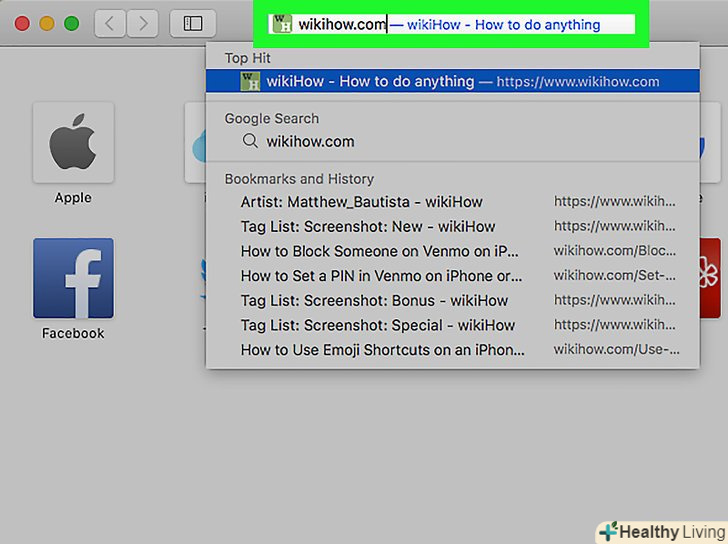The image size is (728, 544).
Task: Open How to Use Emoji Shortcuts entry
Action: 453,350
